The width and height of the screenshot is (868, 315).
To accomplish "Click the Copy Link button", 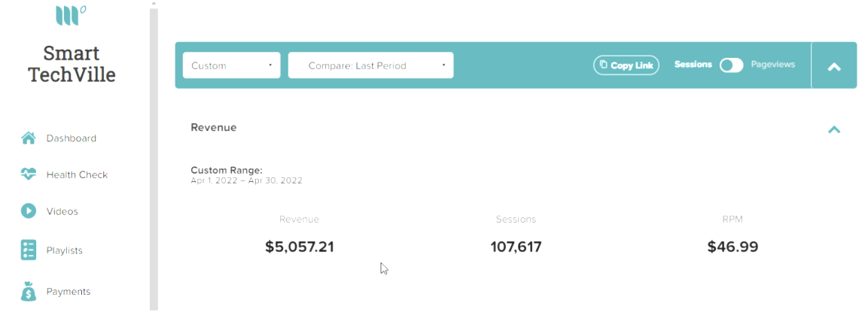I will click(x=626, y=65).
